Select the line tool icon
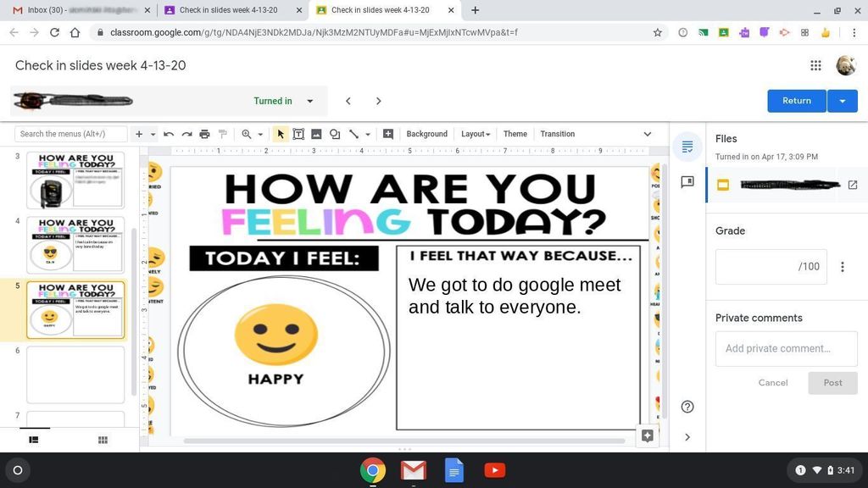 353,134
